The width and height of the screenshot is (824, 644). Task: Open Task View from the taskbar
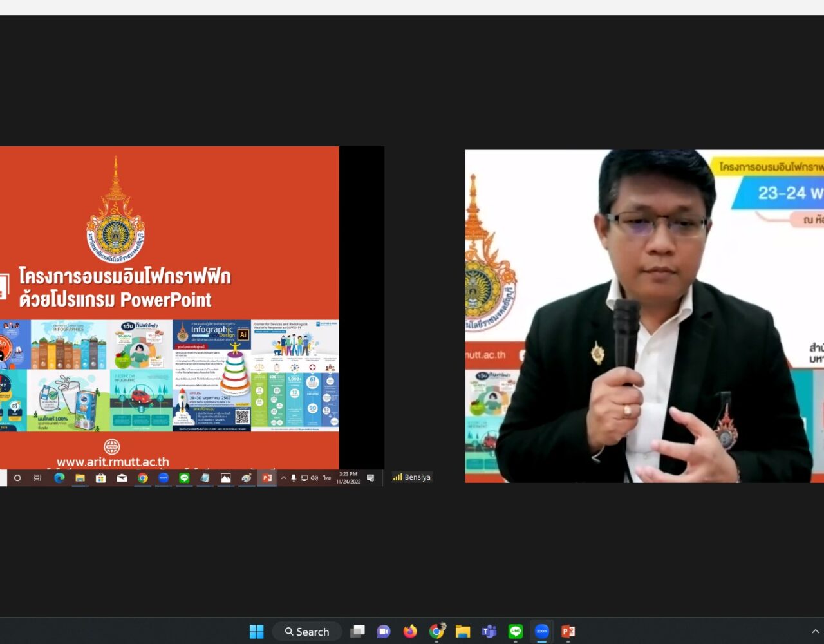357,632
